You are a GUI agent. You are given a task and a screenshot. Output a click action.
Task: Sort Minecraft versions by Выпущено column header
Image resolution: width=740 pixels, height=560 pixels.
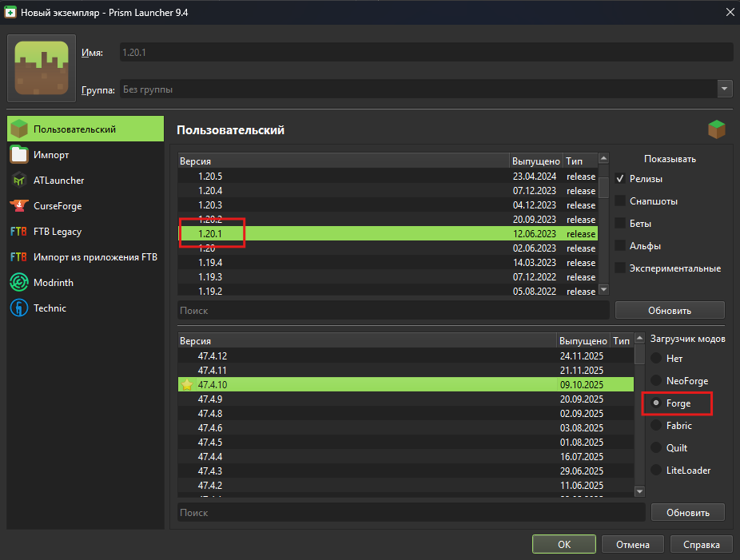pos(536,161)
